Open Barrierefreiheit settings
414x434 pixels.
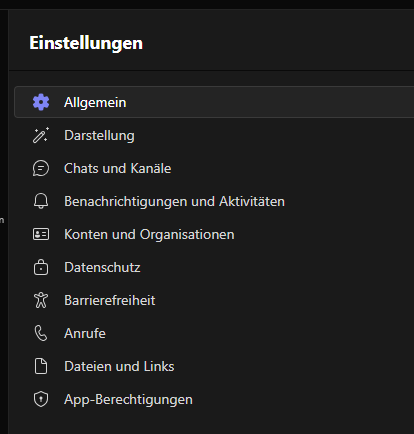pyautogui.click(x=214, y=300)
